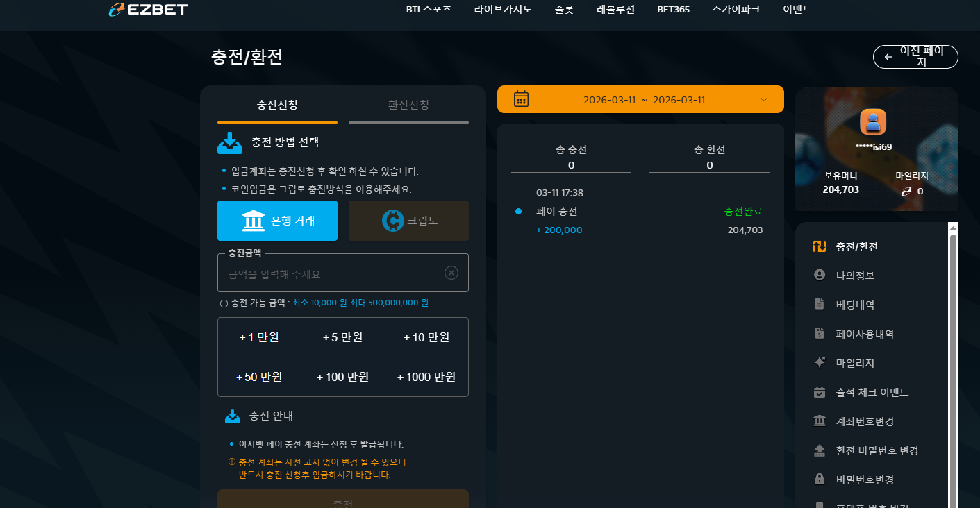This screenshot has height=508, width=980.
Task: Click the user avatar icon
Action: pyautogui.click(x=873, y=122)
